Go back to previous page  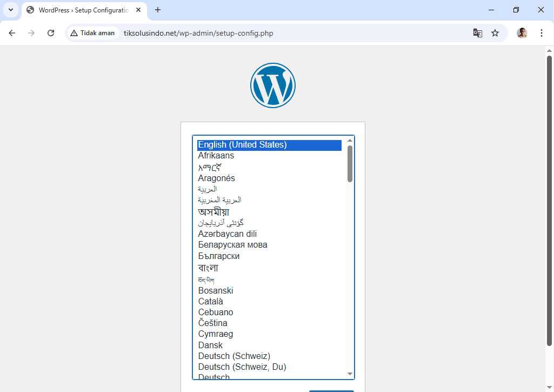12,33
